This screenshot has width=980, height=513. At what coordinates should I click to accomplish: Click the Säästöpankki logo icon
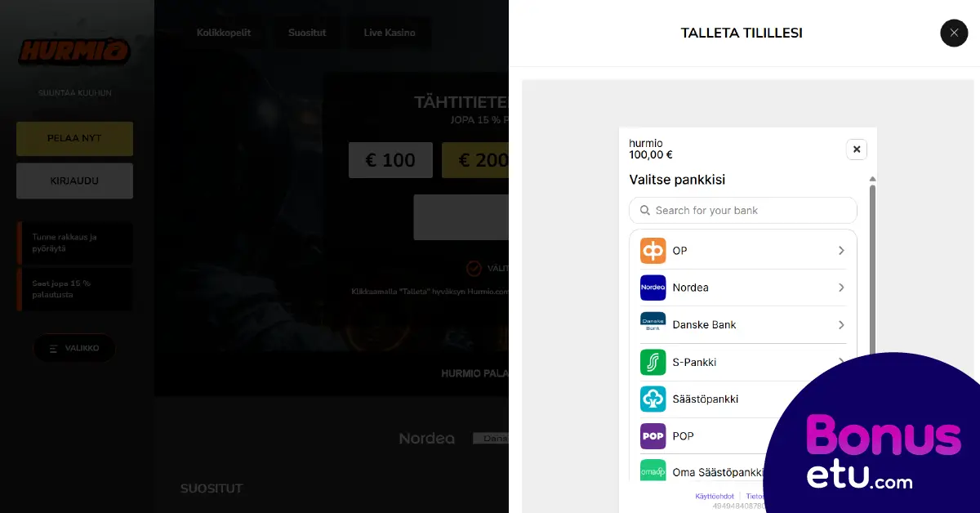point(653,399)
